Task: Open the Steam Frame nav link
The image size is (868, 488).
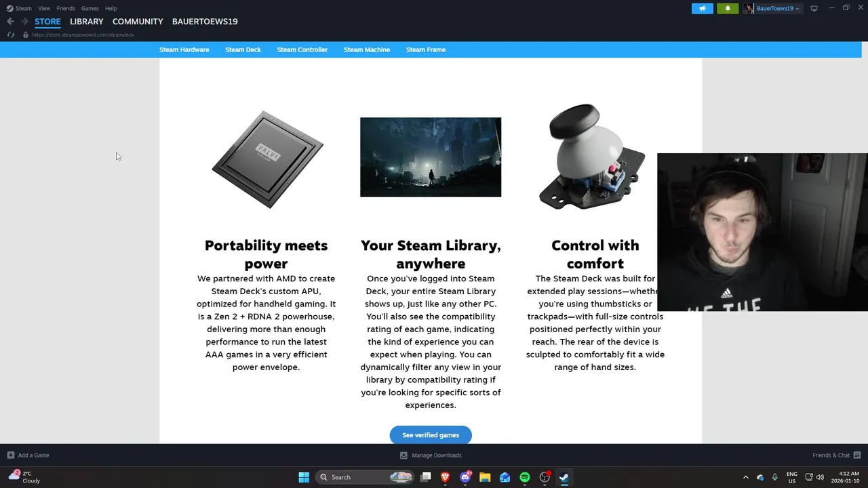Action: (426, 49)
